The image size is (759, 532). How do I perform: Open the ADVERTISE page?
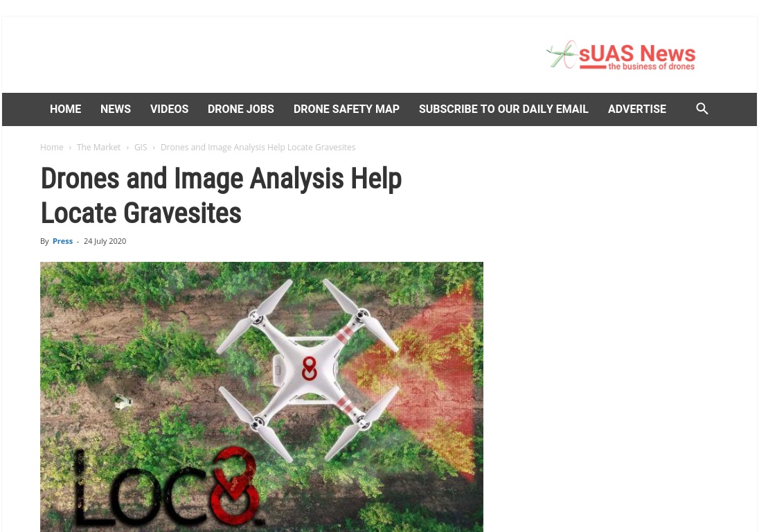[x=637, y=109]
